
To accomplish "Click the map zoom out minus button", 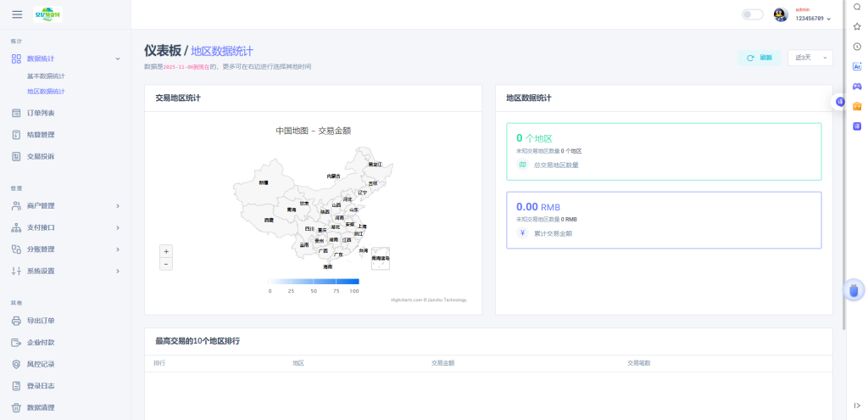I will tap(166, 264).
